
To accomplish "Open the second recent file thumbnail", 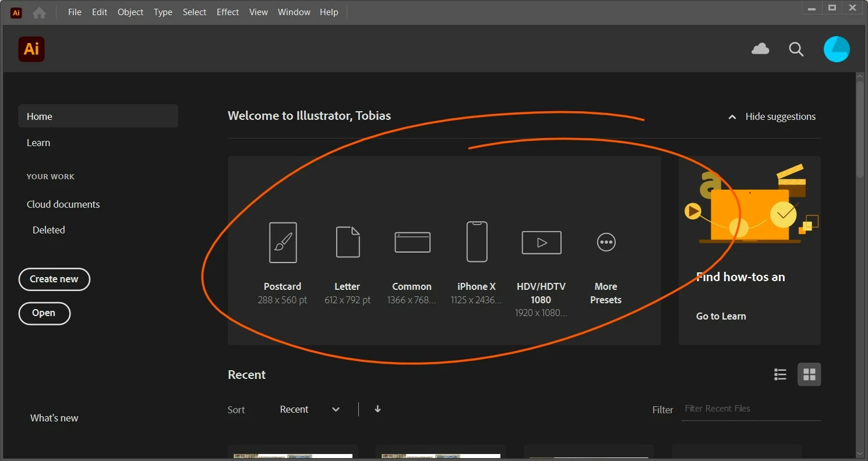I will point(441,453).
